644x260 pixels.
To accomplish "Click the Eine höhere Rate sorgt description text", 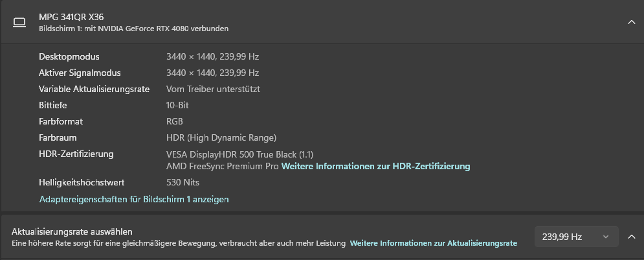I will (179, 243).
